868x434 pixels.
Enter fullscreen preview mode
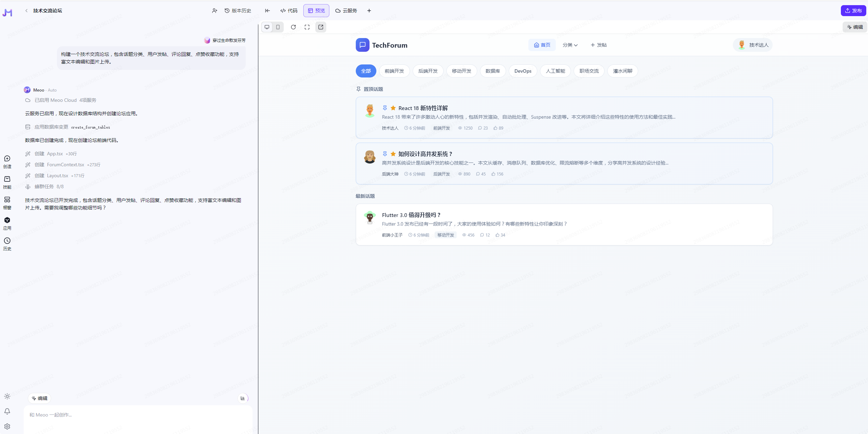307,27
